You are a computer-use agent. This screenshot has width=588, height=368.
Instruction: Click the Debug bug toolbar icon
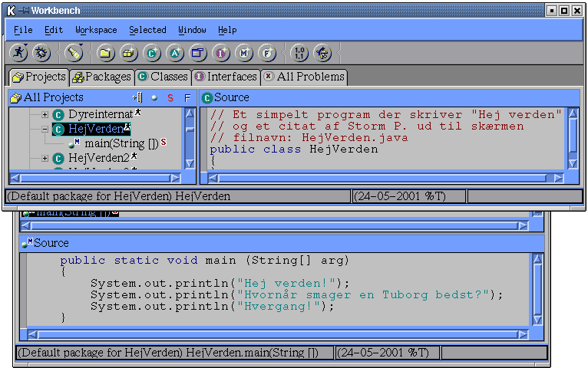pos(41,53)
